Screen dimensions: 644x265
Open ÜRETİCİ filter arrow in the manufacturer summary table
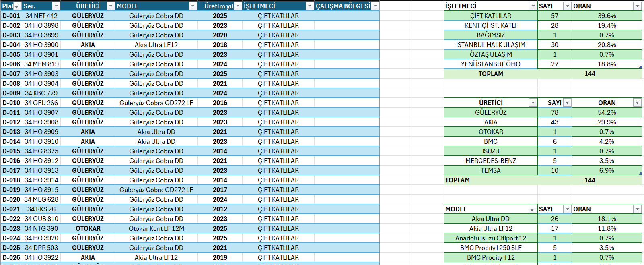point(533,103)
